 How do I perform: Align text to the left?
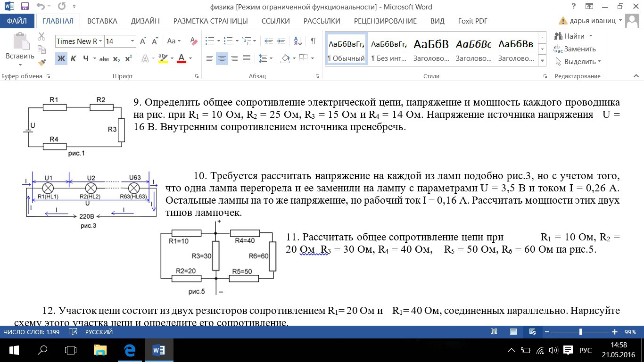[210, 59]
